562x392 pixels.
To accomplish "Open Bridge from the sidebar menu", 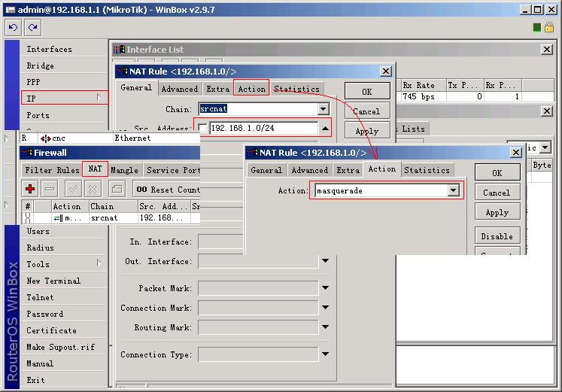I will click(64, 65).
